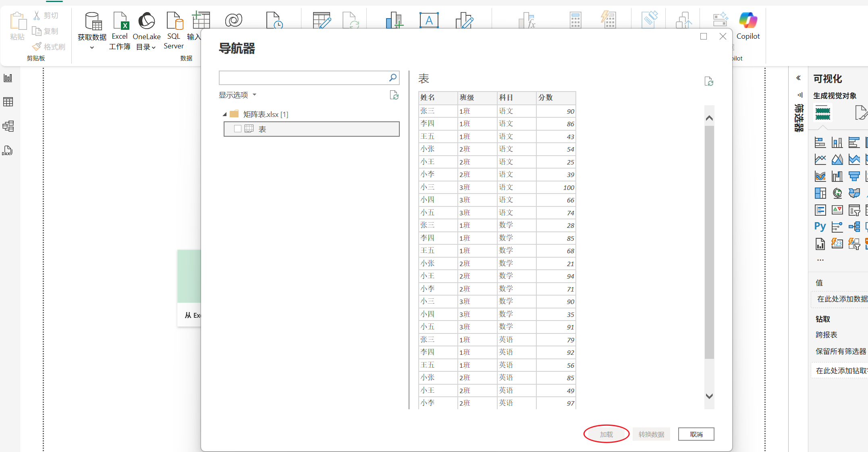Screen dimensions: 868x452
Task: Switch to table view in left sidebar
Action: (x=8, y=102)
